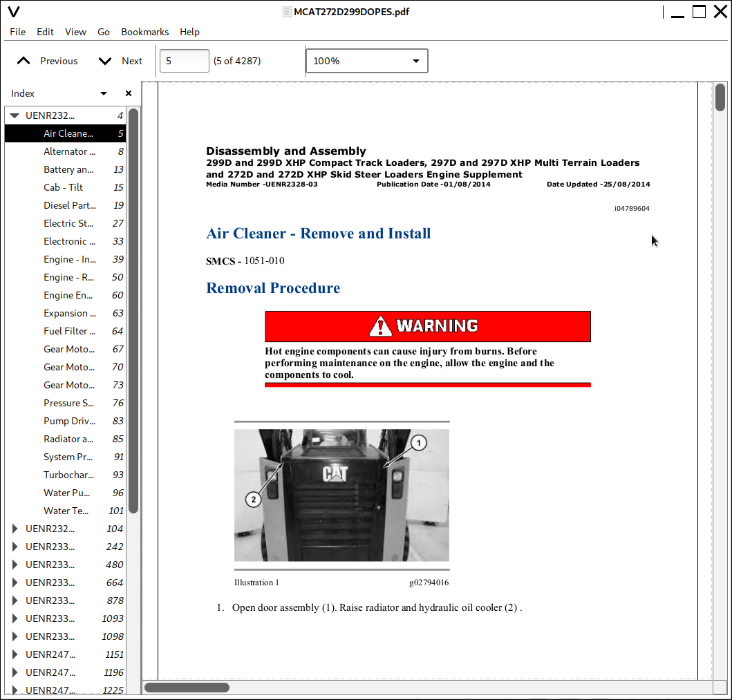
Task: Click the rear-of-loader Illustration 1 image
Action: pyautogui.click(x=341, y=495)
